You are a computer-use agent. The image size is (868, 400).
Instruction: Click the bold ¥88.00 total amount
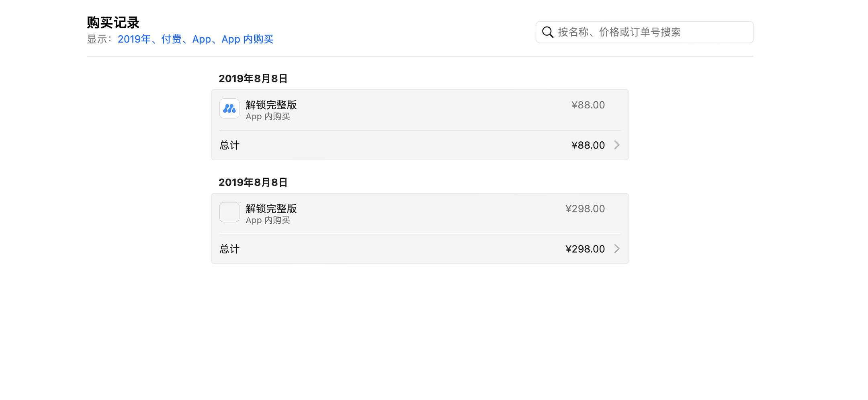588,145
